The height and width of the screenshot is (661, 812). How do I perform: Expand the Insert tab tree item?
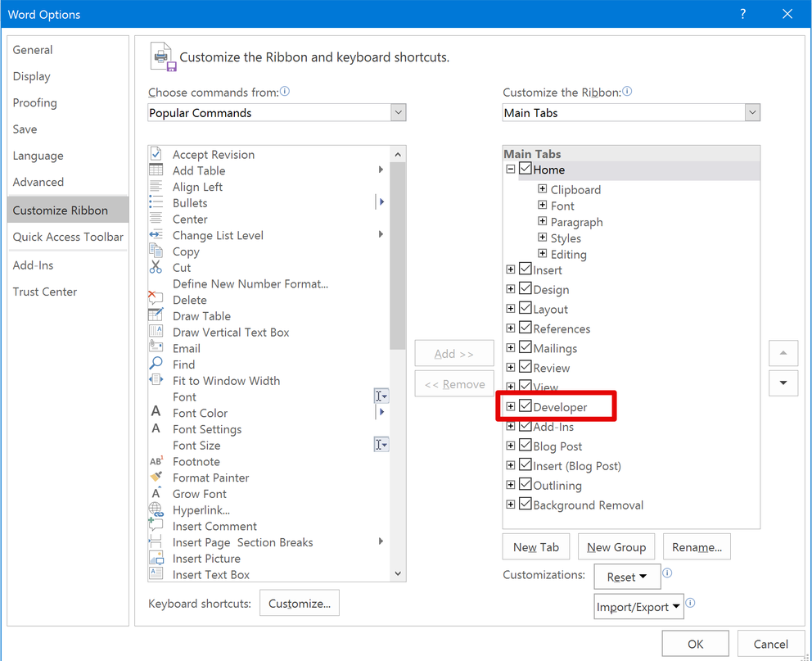tap(511, 269)
